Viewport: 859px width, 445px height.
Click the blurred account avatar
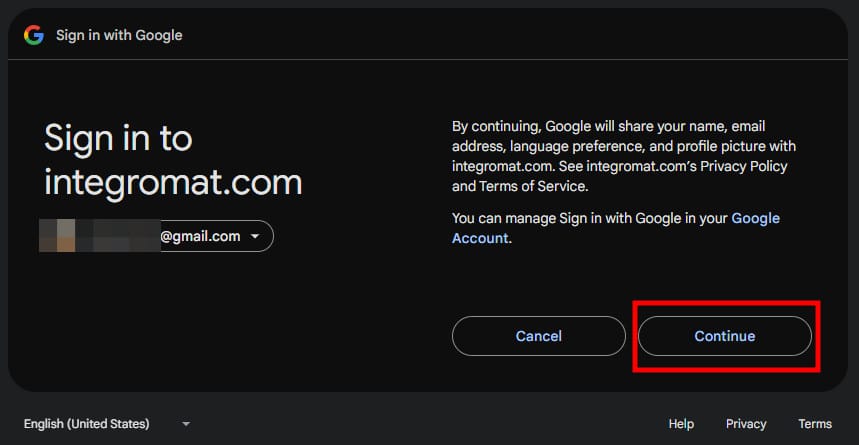click(x=60, y=236)
